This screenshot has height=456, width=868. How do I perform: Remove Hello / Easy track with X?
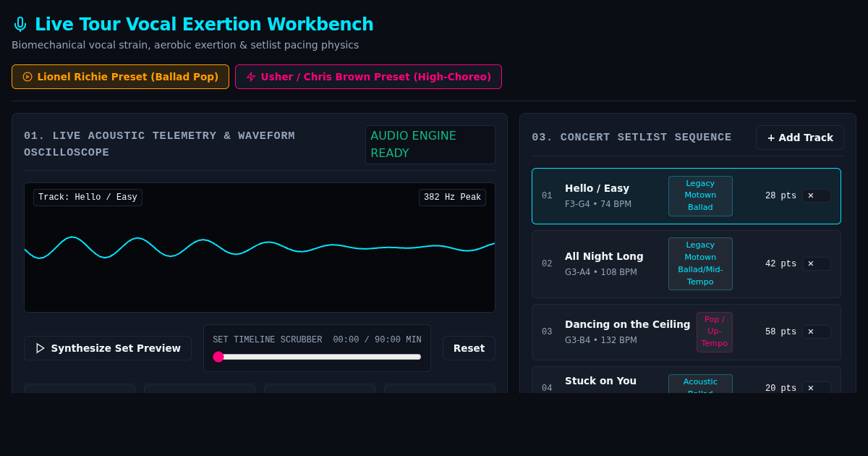click(817, 195)
